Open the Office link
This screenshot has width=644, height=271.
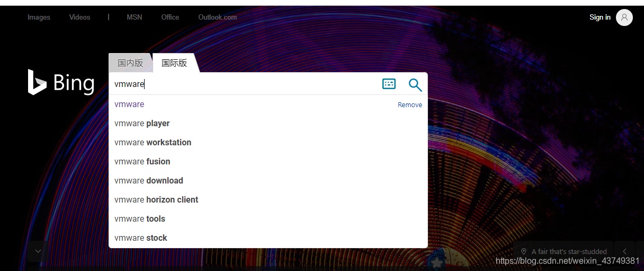[170, 17]
